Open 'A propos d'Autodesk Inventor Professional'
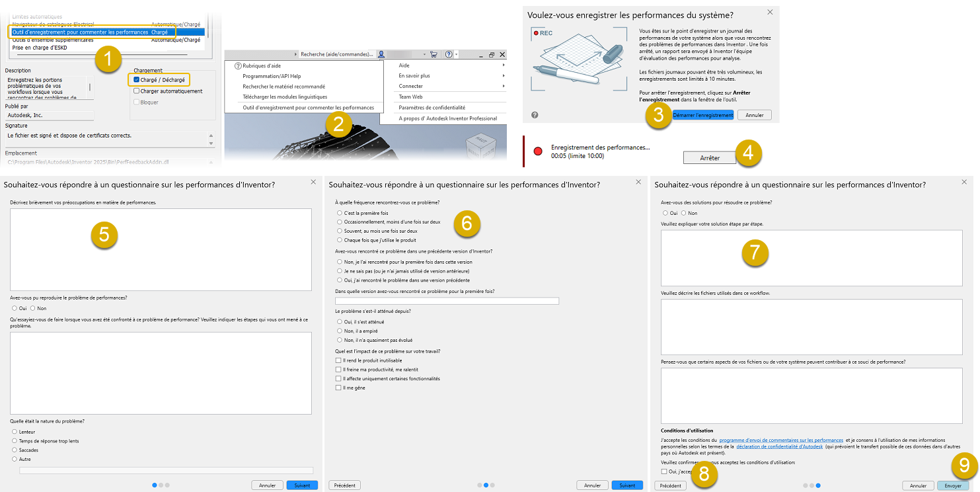The image size is (980, 492). (x=447, y=118)
